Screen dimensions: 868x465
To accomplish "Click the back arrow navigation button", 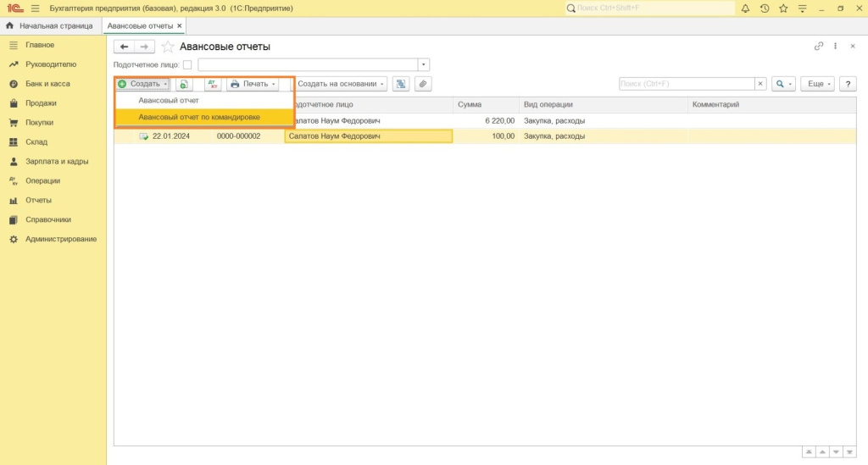I will click(125, 47).
